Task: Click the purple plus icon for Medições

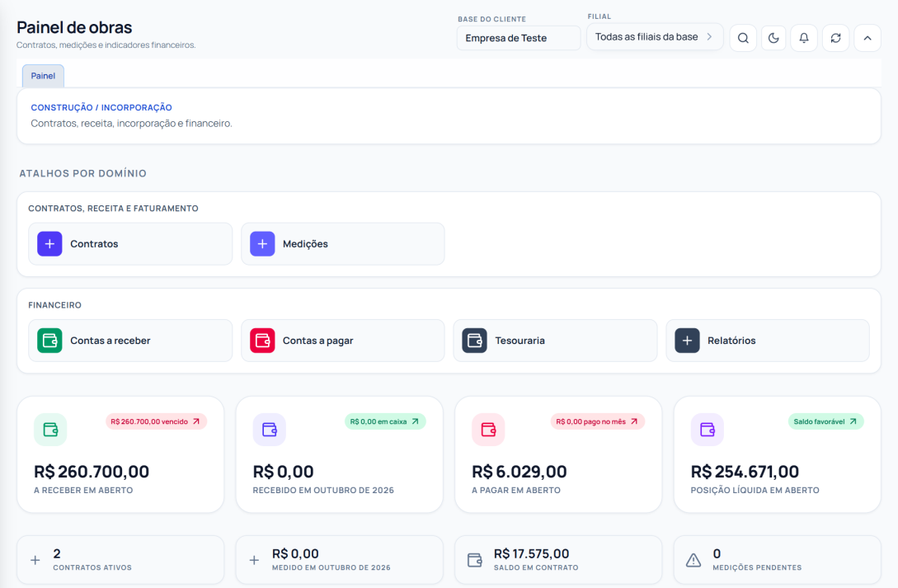Action: pyautogui.click(x=262, y=244)
